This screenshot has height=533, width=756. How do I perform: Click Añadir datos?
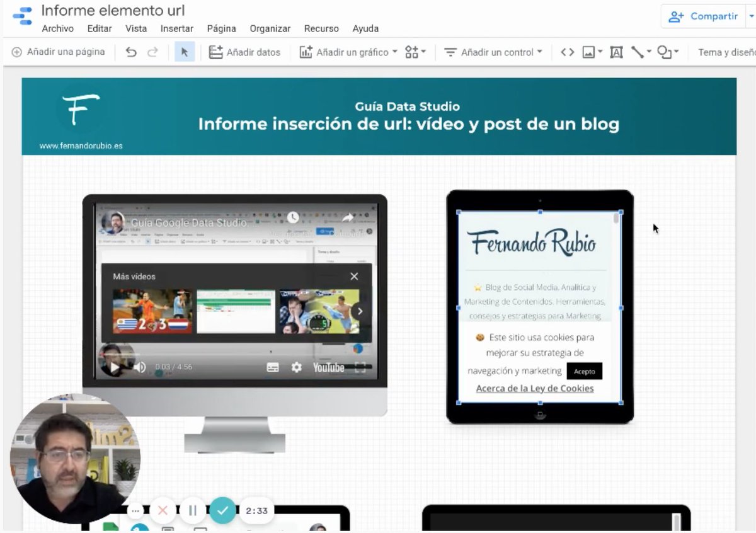[x=244, y=52]
